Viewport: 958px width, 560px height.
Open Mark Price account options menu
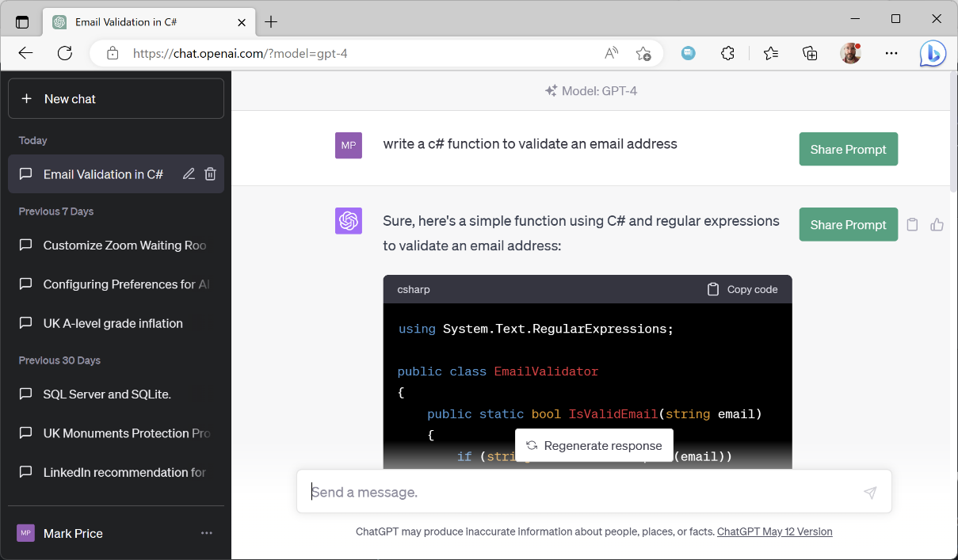click(207, 533)
